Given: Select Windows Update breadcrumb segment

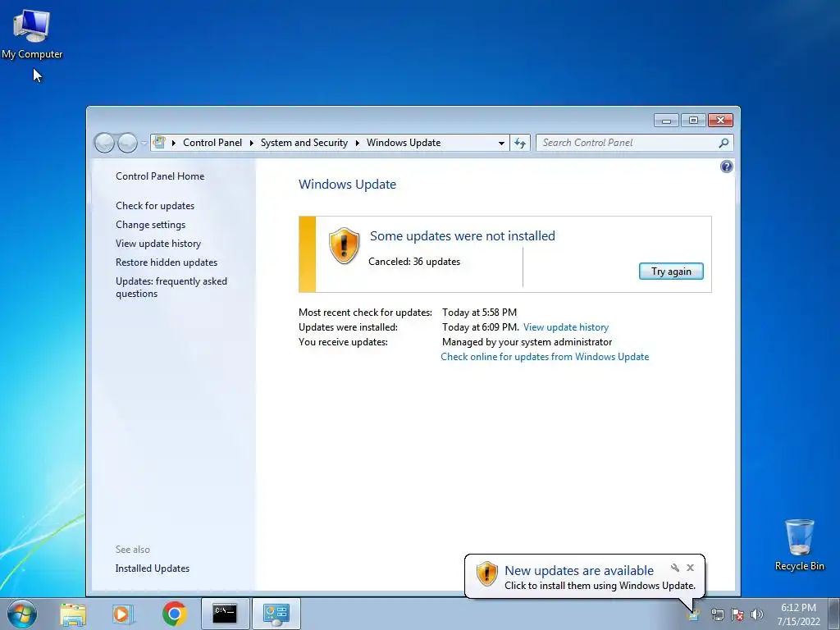Looking at the screenshot, I should pyautogui.click(x=404, y=143).
